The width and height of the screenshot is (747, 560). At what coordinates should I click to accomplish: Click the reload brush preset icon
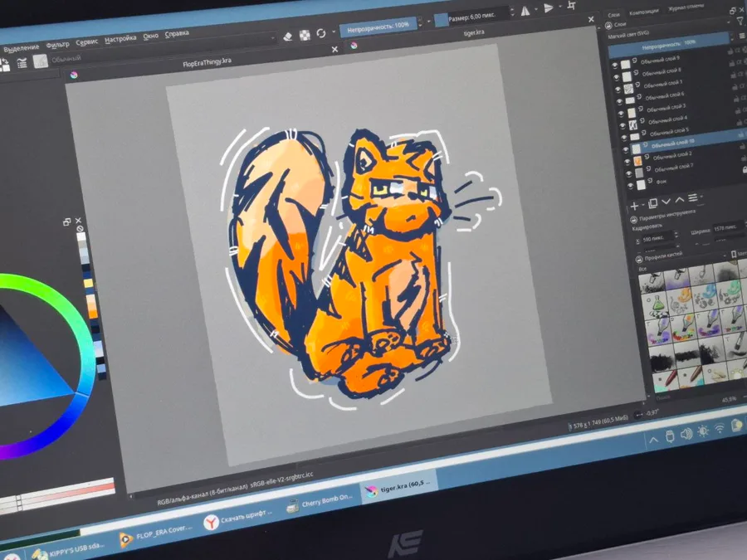tap(321, 33)
